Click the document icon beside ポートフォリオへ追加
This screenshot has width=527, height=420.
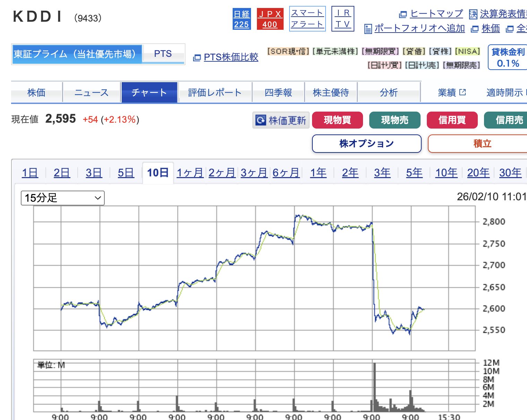coord(368,29)
